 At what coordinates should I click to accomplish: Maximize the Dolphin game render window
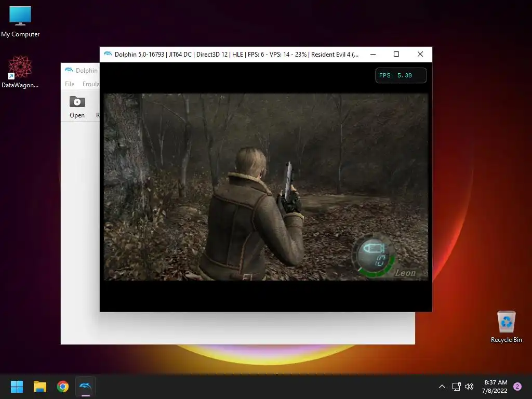pyautogui.click(x=396, y=54)
